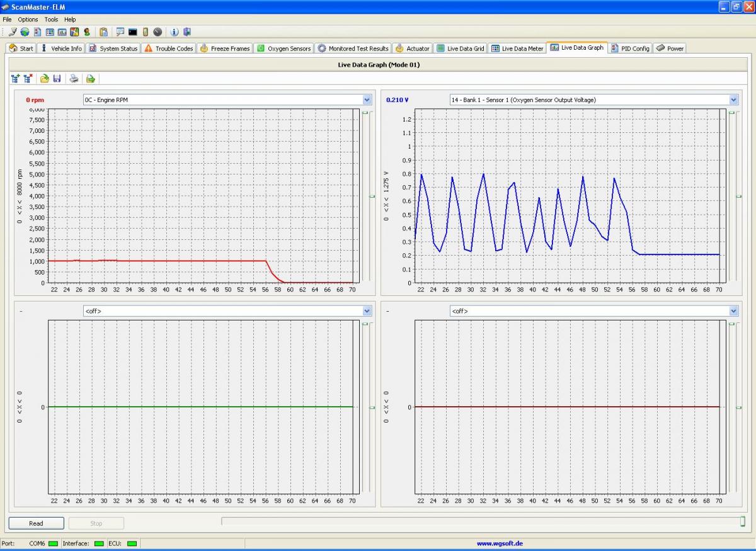Expand the bottom-left <off> graph dropdown
The width and height of the screenshot is (756, 551).
pos(367,311)
